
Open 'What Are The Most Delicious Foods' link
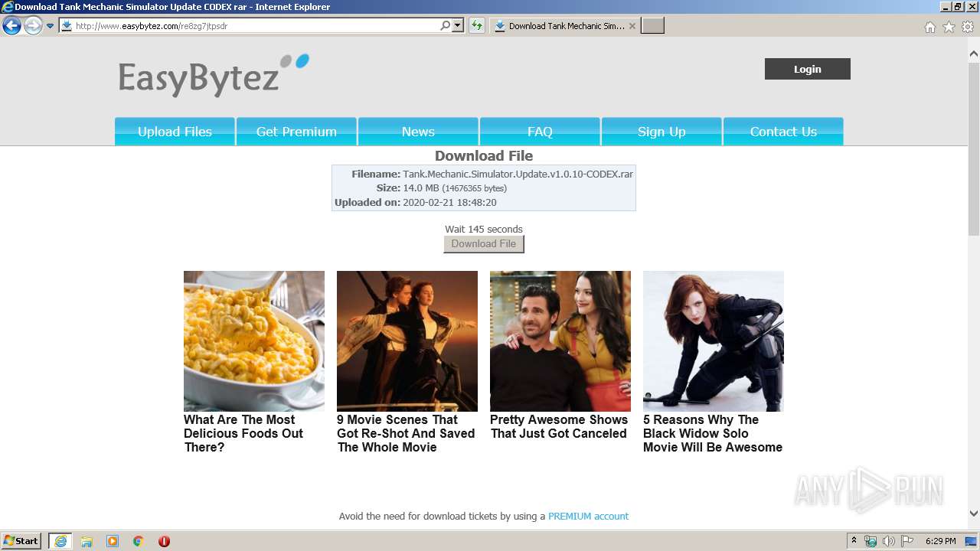point(243,433)
